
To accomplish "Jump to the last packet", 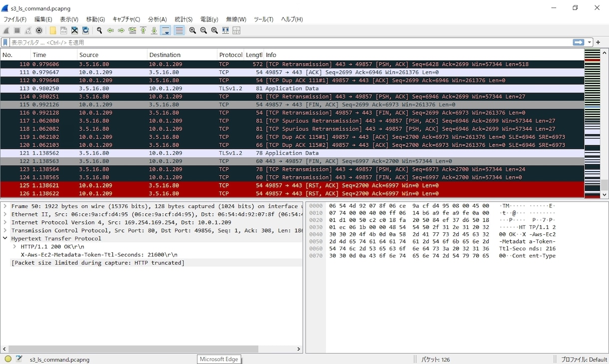I will [x=154, y=30].
